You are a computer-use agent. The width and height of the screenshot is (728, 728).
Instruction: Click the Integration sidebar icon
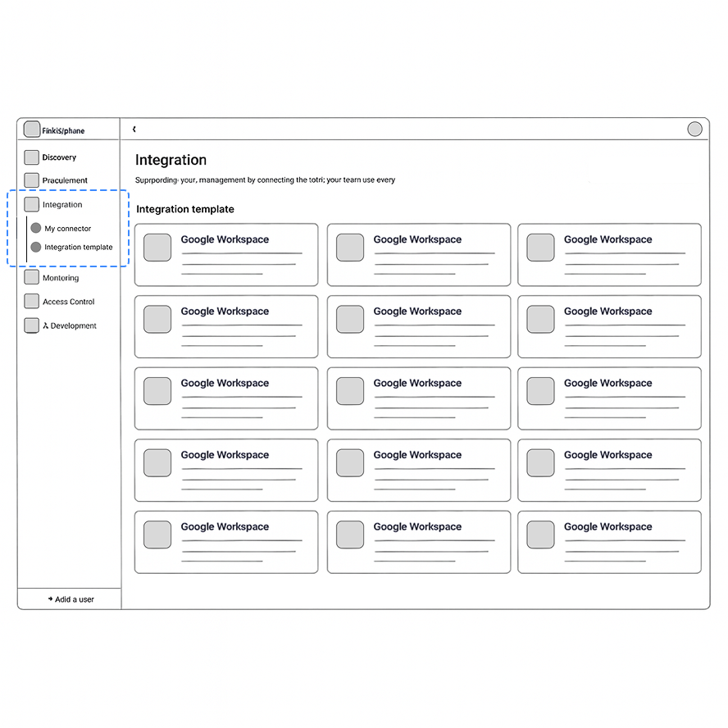pyautogui.click(x=32, y=204)
